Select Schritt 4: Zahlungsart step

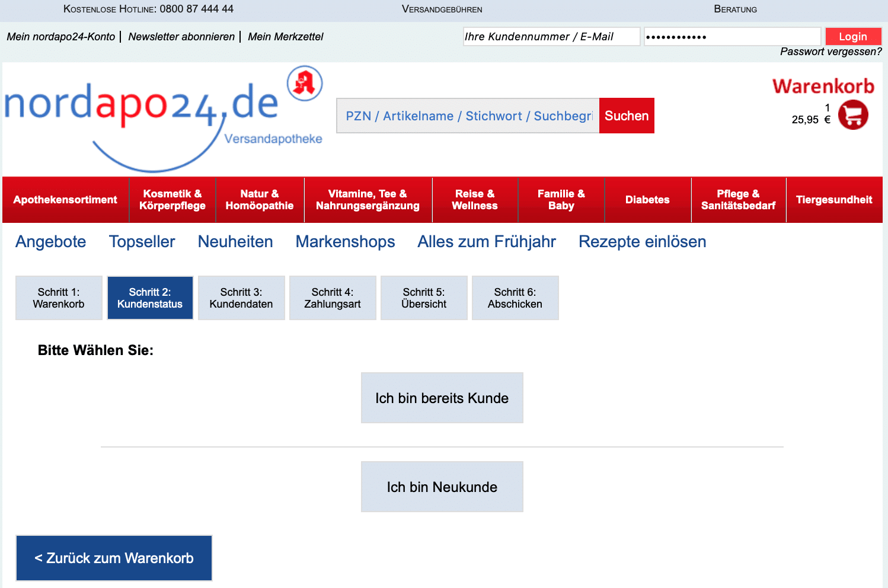point(333,298)
